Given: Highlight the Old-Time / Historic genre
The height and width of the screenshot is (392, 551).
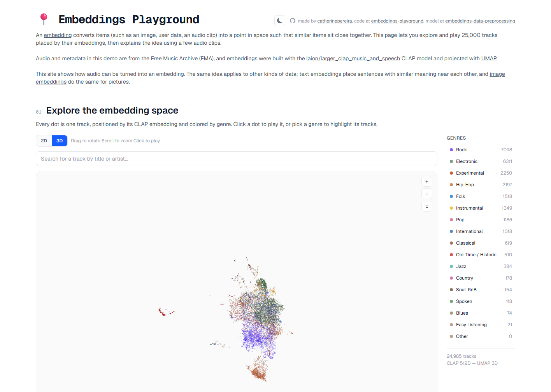Looking at the screenshot, I should [x=481, y=255].
